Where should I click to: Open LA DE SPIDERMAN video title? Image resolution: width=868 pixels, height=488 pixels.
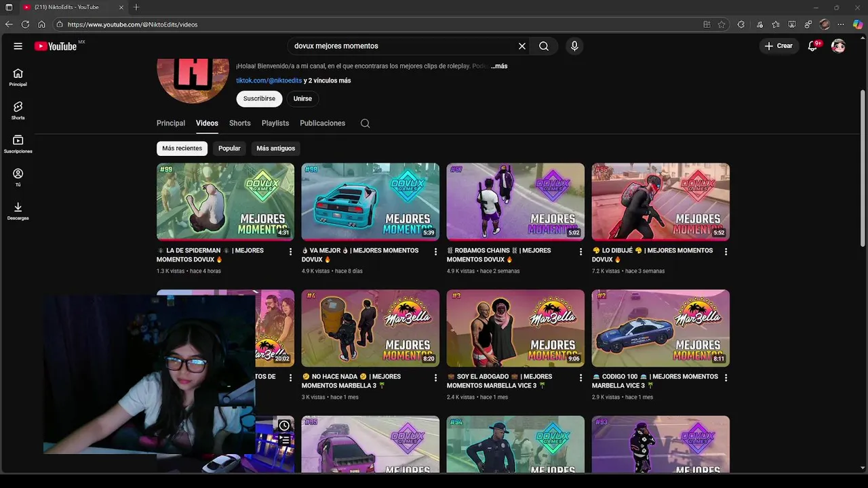[x=210, y=255]
